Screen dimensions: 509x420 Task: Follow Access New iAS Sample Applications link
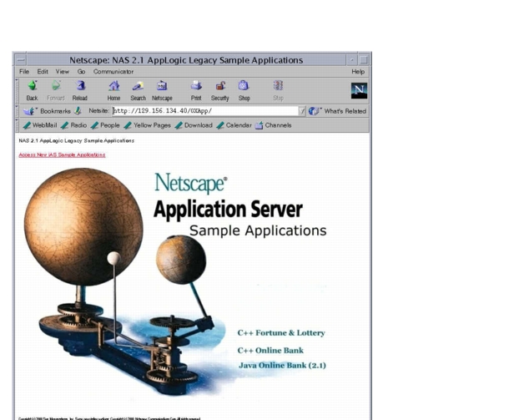tap(62, 155)
